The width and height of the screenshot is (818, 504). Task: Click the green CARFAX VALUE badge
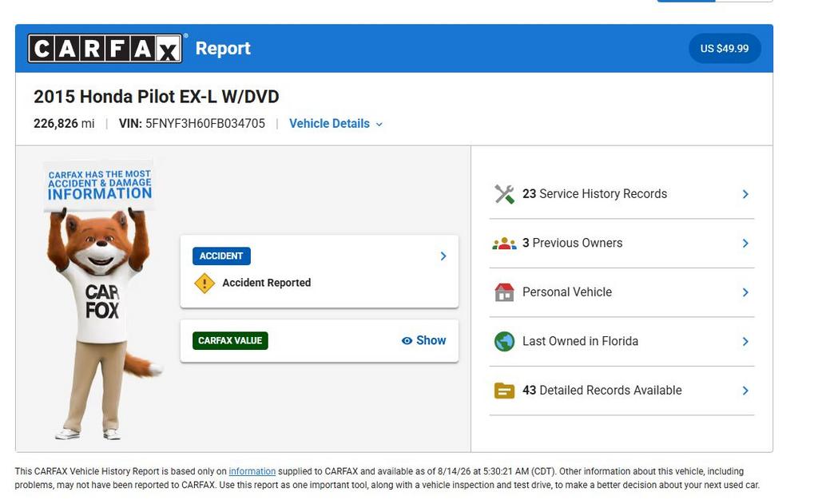230,341
